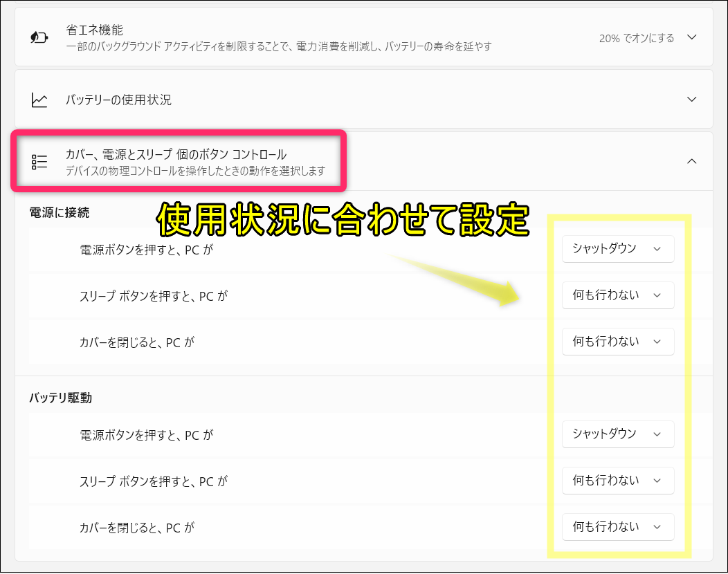Click the カバー、電源とスリープ heading text
Screen dimensions: 728x574
point(176,154)
